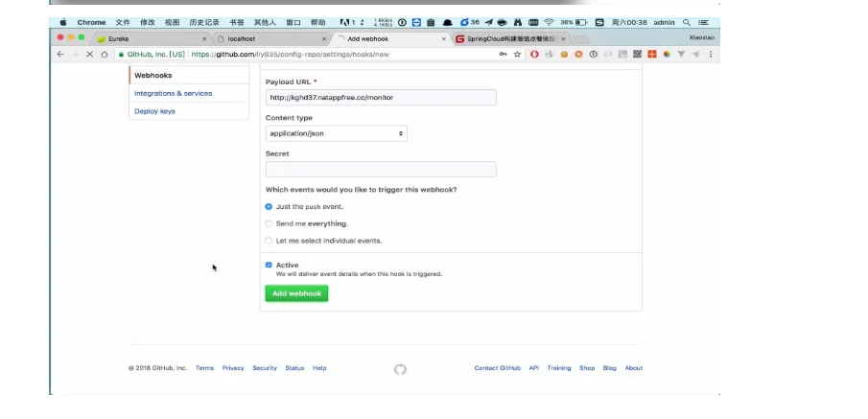
Task: Select 'Just the push event' radio
Action: coord(269,206)
